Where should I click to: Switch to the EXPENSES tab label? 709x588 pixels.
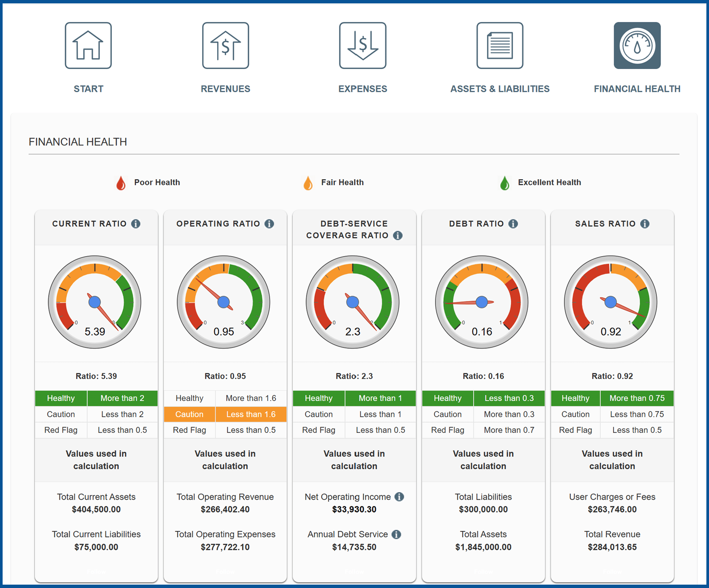click(x=362, y=89)
